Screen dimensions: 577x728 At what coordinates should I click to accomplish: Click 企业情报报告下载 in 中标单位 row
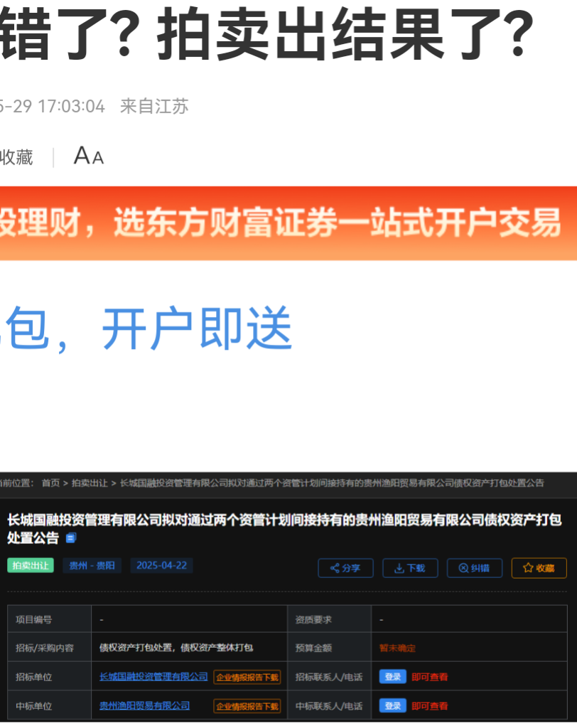(247, 706)
